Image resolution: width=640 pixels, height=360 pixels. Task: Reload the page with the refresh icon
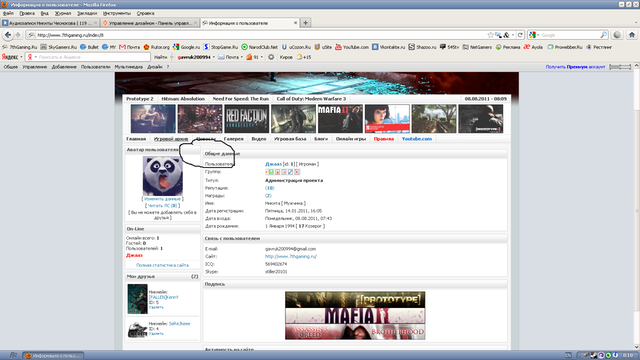click(x=520, y=35)
